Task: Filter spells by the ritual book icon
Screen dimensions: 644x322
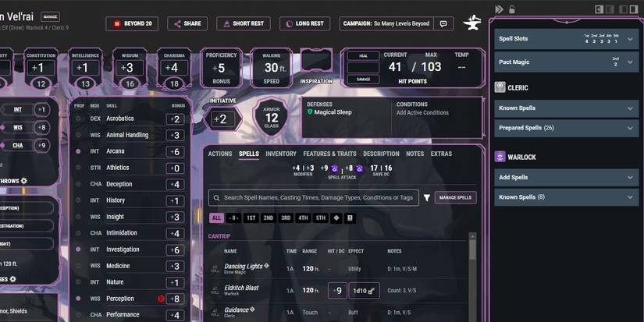Action: click(x=350, y=218)
